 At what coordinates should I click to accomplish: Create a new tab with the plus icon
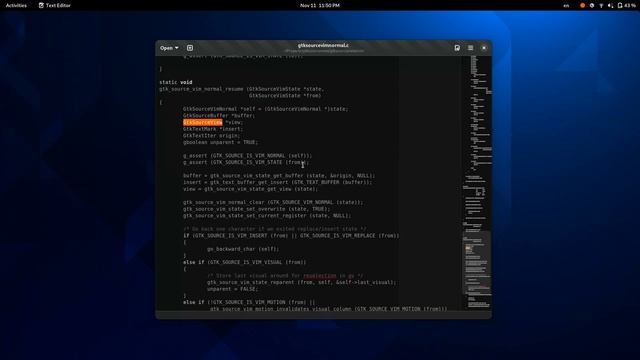[190, 48]
